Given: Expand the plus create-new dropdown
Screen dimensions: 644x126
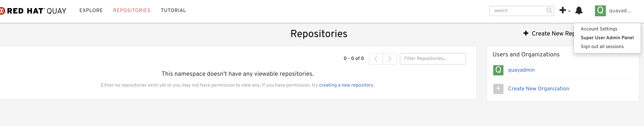Looking at the screenshot, I should 564,11.
